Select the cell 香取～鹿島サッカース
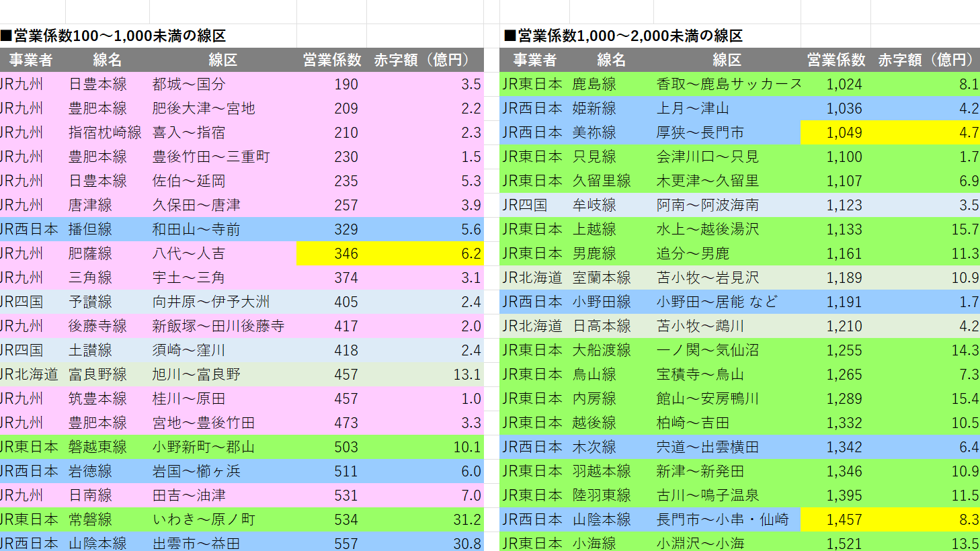980x551 pixels. point(727,84)
